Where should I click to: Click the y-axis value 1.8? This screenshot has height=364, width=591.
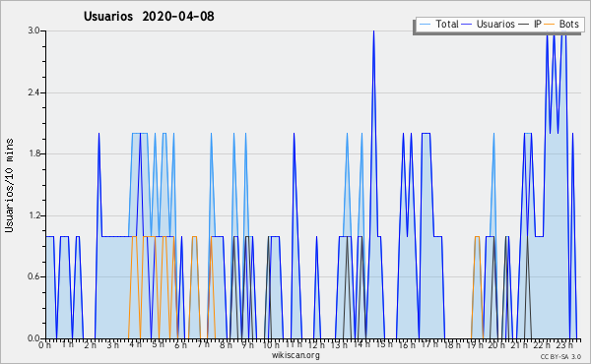(x=33, y=153)
